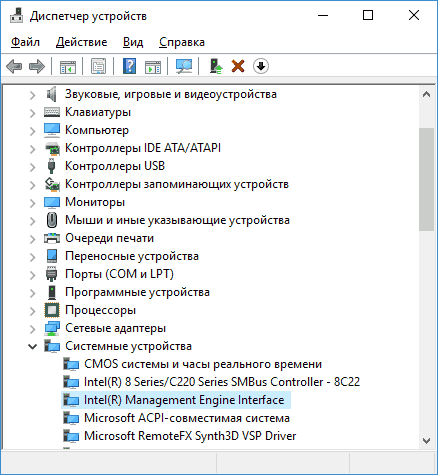Collapse the Системные устройства node arrow
The height and width of the screenshot is (475, 438).
click(x=32, y=347)
